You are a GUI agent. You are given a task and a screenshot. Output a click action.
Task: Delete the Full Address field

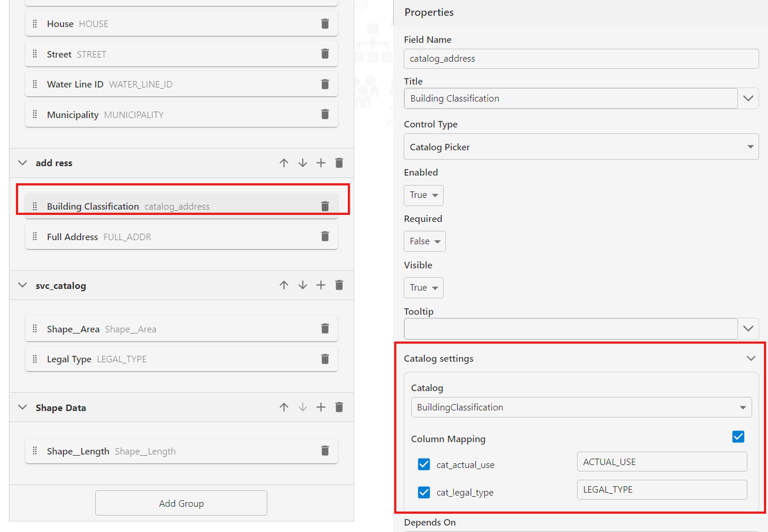click(x=325, y=236)
